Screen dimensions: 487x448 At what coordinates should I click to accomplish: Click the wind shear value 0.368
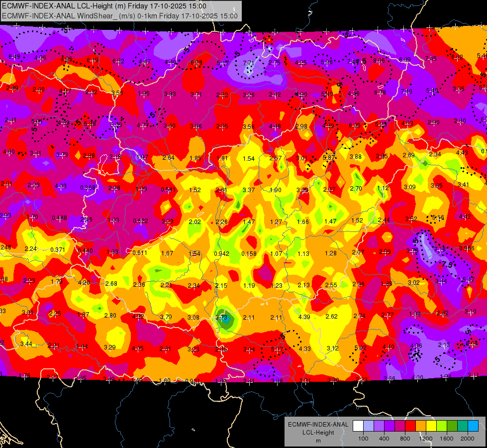(88, 188)
